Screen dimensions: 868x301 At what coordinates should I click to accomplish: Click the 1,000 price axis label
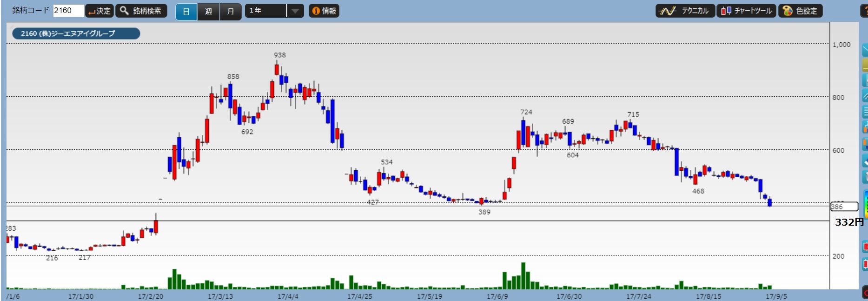[841, 45]
